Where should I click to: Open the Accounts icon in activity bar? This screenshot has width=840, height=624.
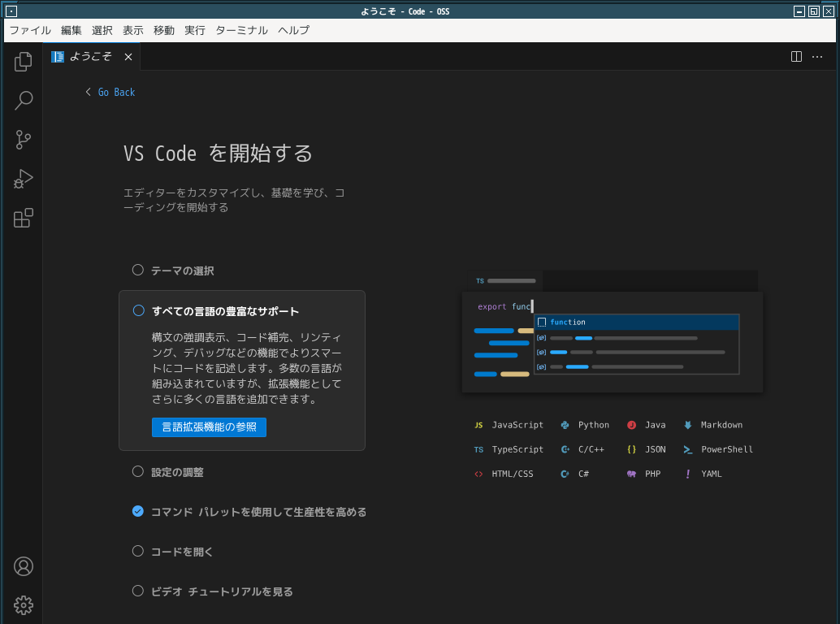click(x=23, y=566)
